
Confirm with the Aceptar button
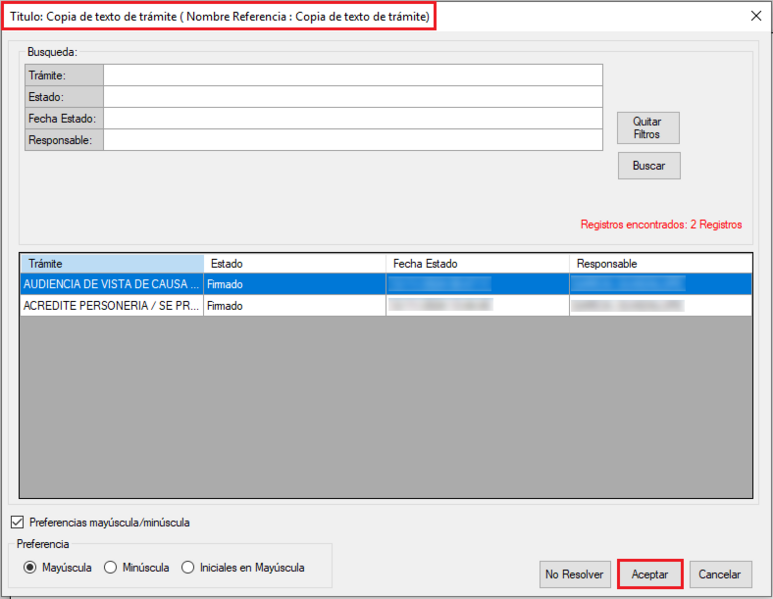(650, 574)
